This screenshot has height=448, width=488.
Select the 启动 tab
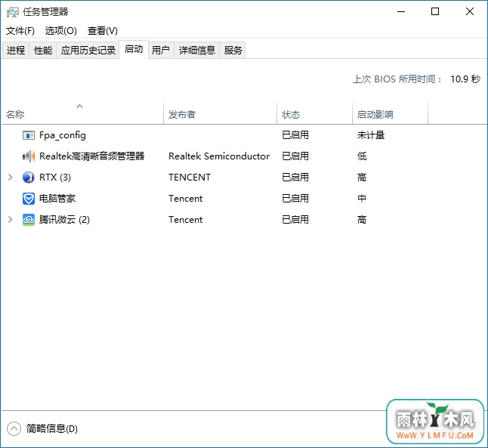pos(134,49)
